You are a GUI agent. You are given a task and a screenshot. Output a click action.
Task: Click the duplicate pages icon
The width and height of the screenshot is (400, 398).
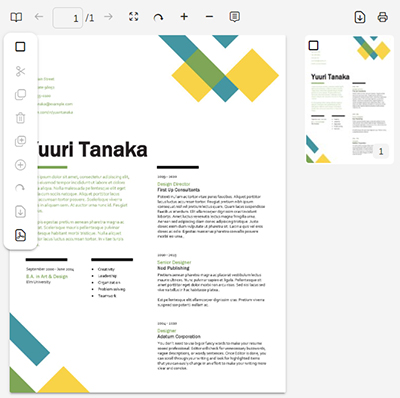(x=20, y=95)
